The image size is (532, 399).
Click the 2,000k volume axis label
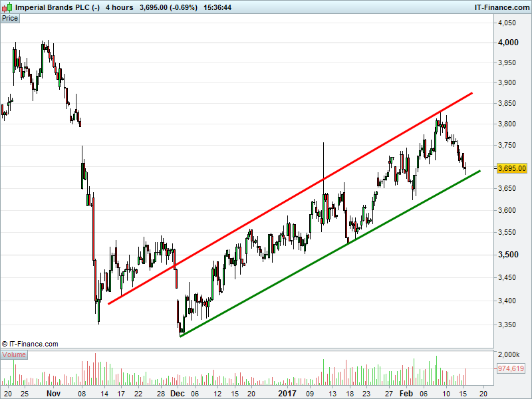(509, 354)
